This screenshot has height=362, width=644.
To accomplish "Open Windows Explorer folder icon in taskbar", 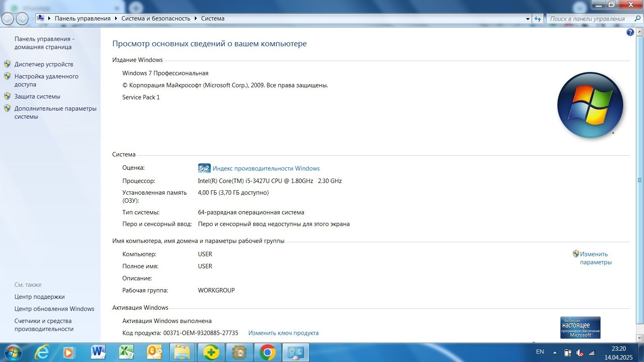I will (x=182, y=353).
